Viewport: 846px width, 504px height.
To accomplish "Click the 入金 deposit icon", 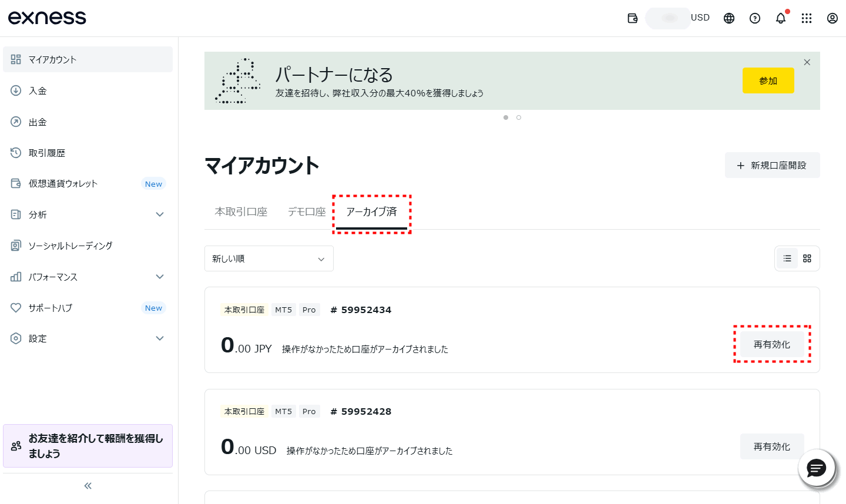I will click(x=16, y=90).
